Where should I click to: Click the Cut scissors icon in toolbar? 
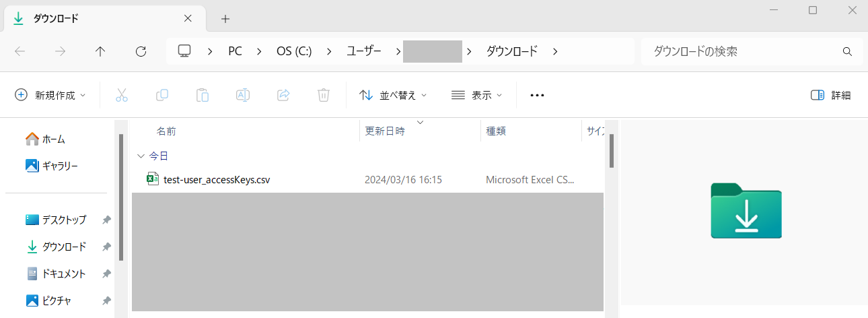tap(122, 95)
